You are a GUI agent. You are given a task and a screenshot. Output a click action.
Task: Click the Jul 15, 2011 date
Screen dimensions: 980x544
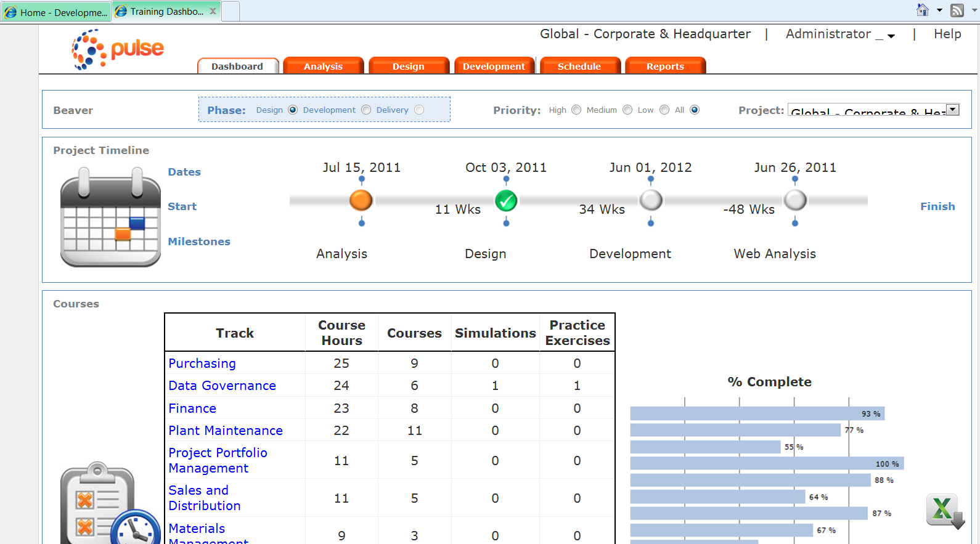[362, 168]
